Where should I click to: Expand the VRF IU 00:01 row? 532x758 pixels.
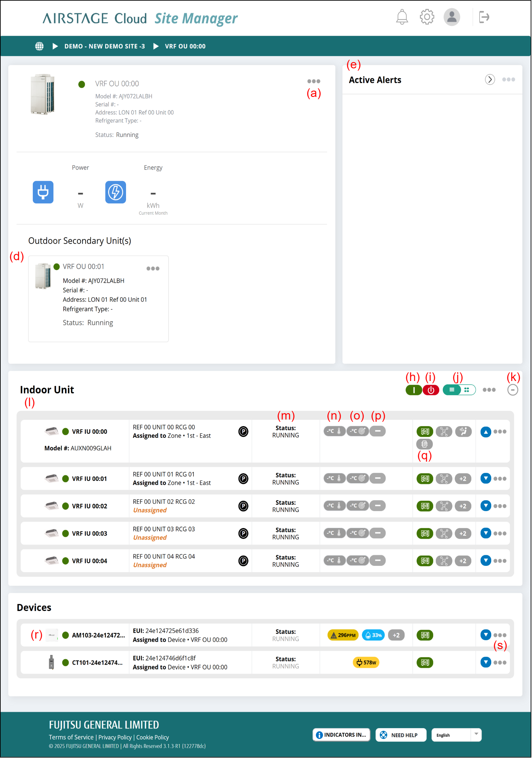click(x=486, y=479)
